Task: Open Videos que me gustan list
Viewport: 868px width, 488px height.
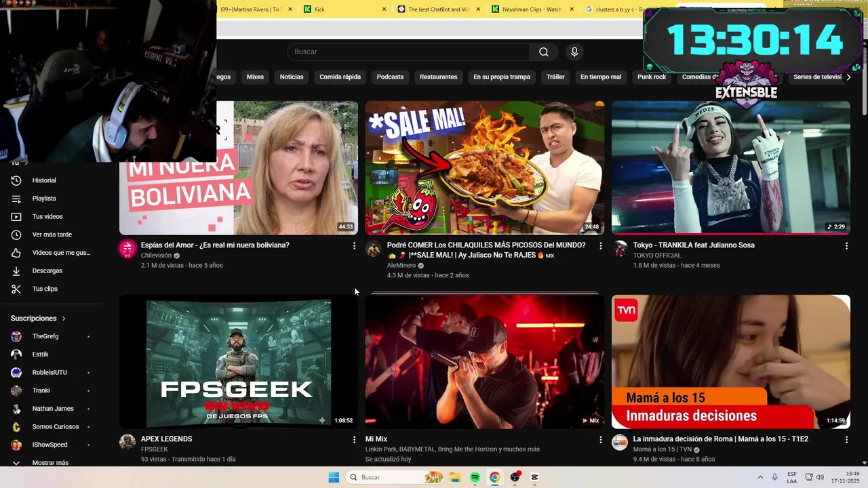Action: (x=52, y=253)
